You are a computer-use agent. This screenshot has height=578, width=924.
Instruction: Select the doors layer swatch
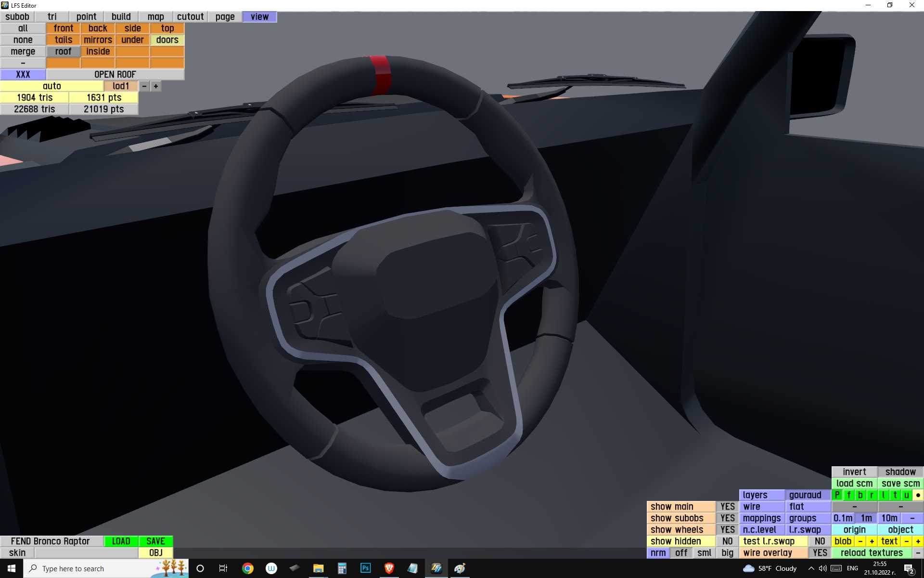[167, 40]
